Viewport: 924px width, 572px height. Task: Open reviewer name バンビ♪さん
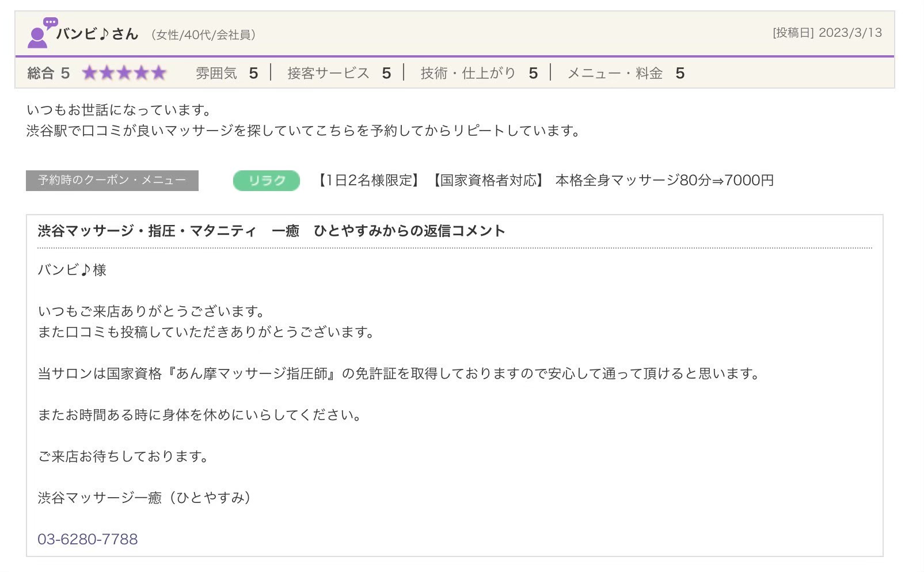[x=97, y=34]
